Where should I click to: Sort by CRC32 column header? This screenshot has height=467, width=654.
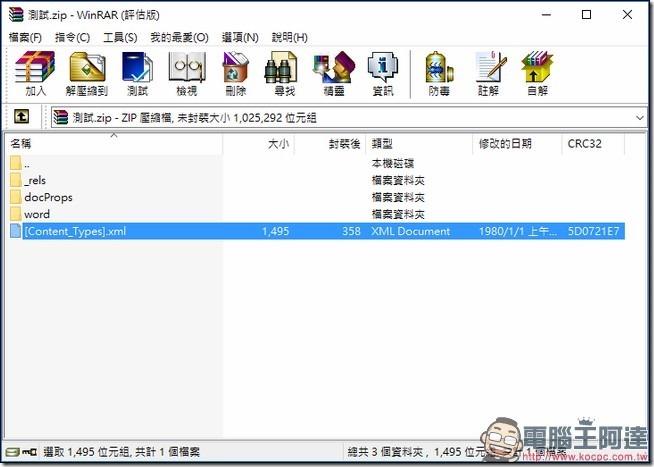pyautogui.click(x=593, y=144)
